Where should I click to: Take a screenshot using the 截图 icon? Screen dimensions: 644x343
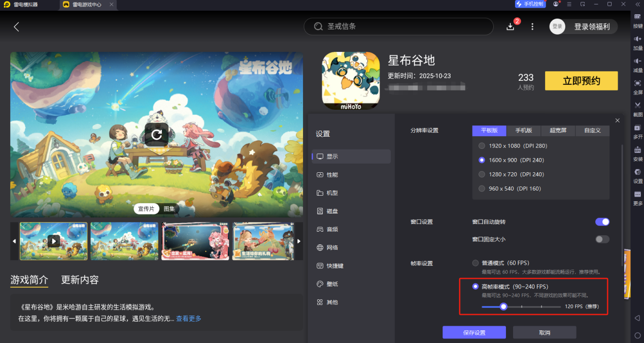click(637, 108)
